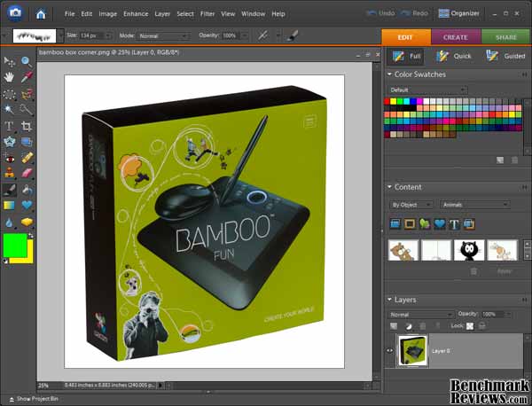Screen dimensions: 532x406
Task: Open the brush preset picker dropdown
Action: point(60,35)
